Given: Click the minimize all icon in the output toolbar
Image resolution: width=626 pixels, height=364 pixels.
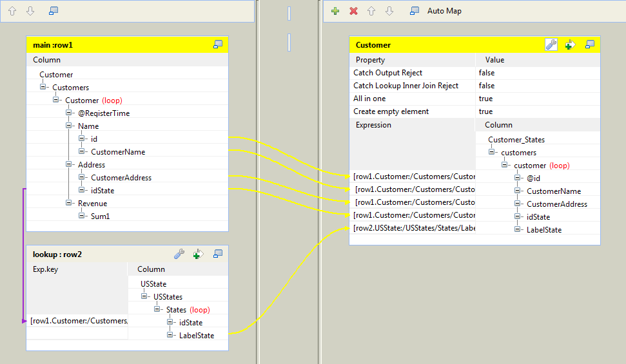Looking at the screenshot, I should point(415,11).
